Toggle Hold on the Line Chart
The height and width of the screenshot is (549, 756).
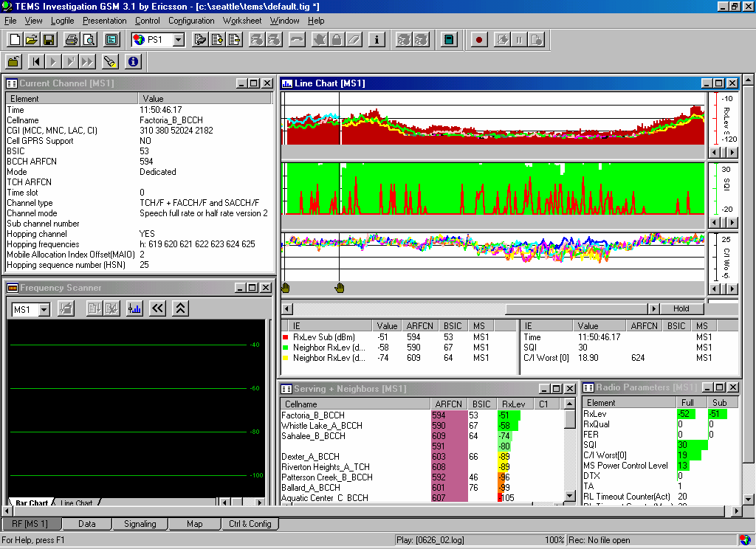click(x=681, y=308)
